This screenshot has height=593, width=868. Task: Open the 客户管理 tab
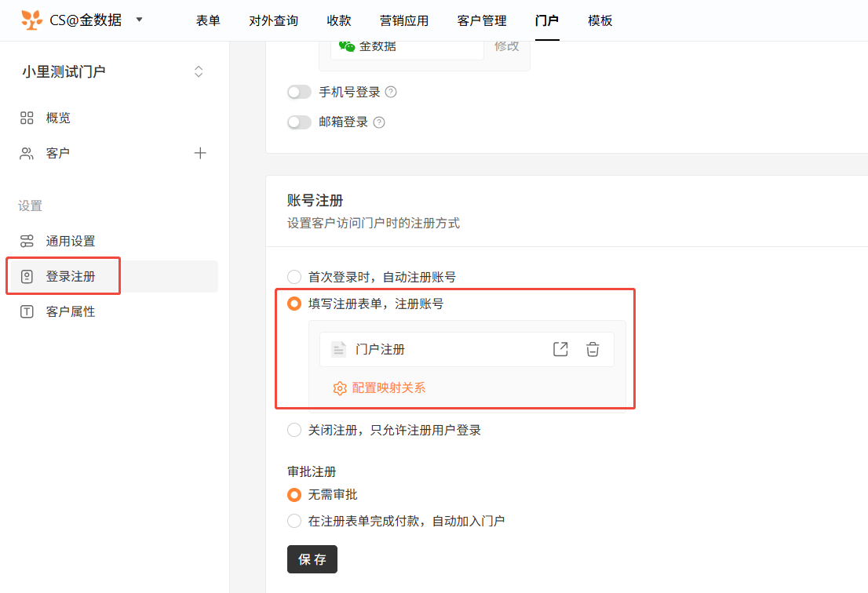482,21
